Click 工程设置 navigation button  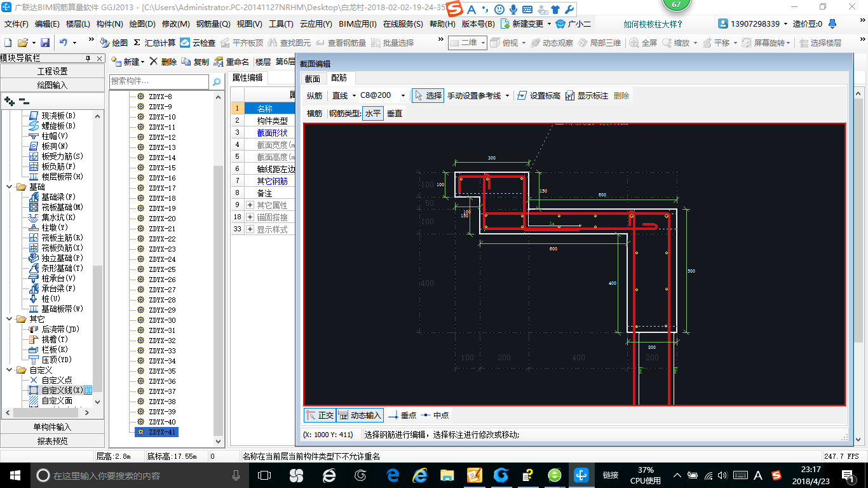coord(52,71)
